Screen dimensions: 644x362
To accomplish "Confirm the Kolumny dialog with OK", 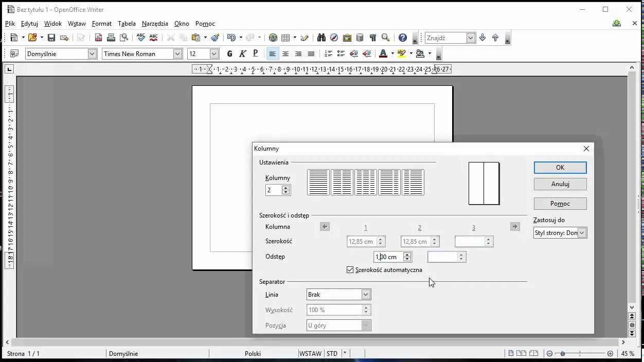I will point(560,168).
